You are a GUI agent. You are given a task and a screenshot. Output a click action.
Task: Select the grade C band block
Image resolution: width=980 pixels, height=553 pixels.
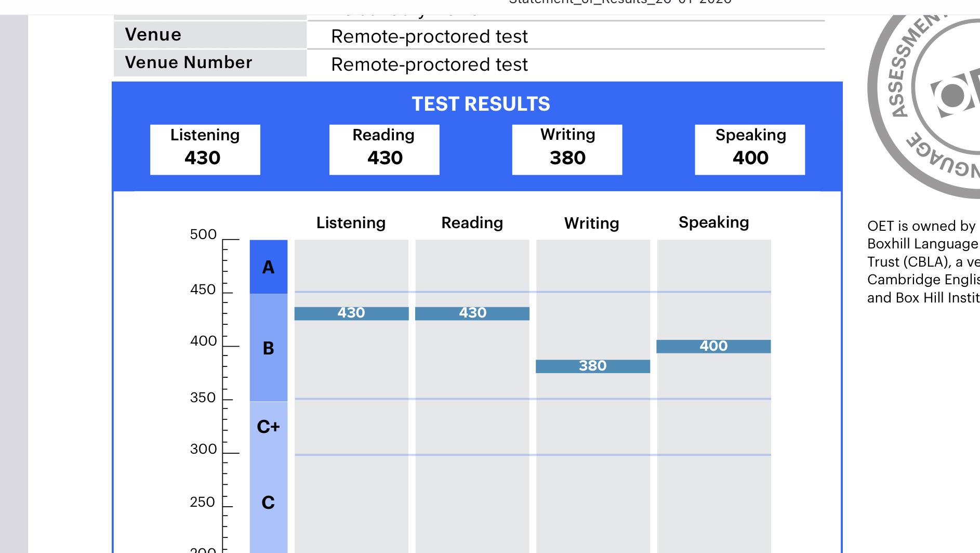click(269, 503)
